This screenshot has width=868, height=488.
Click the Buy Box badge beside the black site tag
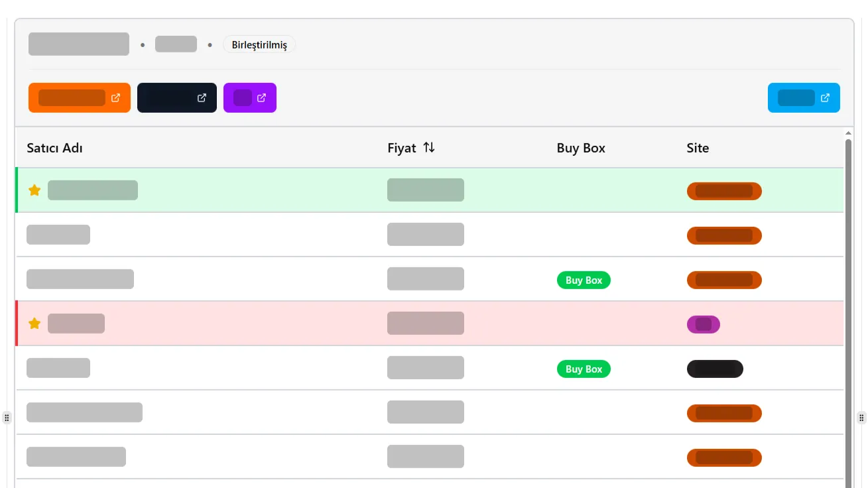[584, 369]
